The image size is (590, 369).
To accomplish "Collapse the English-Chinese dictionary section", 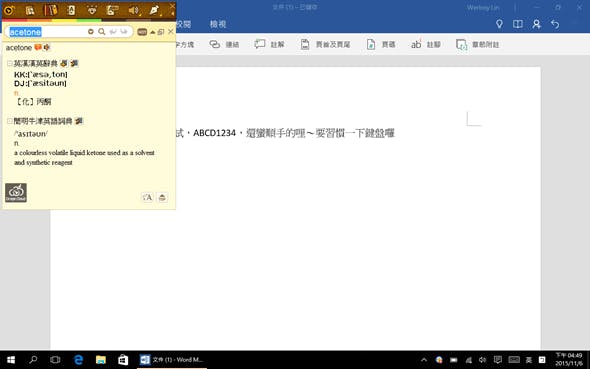I will tap(10, 64).
